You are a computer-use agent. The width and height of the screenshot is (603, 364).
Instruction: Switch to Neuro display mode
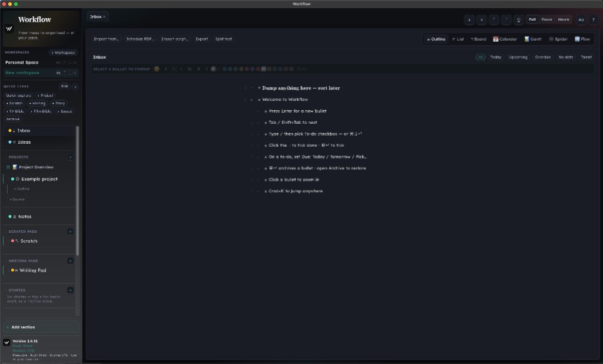pyautogui.click(x=564, y=19)
